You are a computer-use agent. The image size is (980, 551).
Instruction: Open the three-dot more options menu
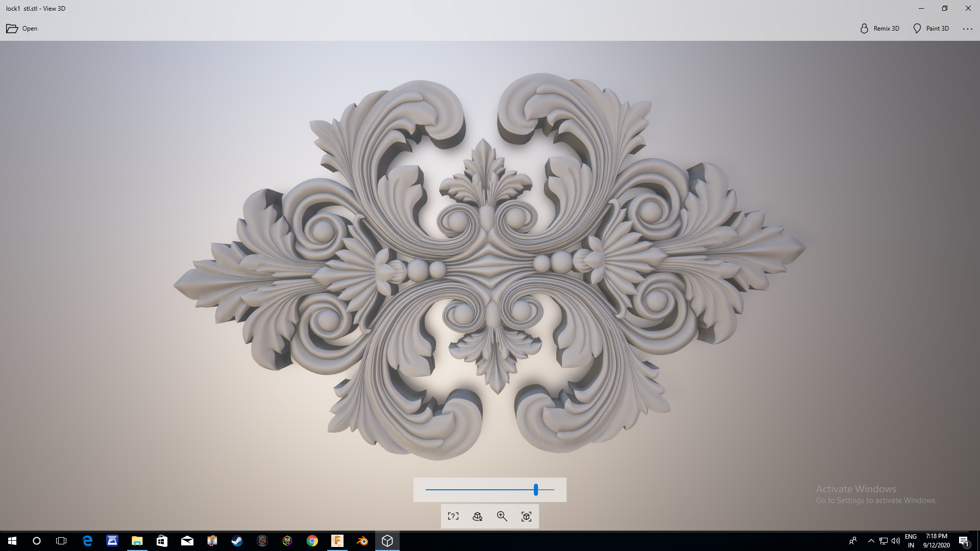point(968,29)
